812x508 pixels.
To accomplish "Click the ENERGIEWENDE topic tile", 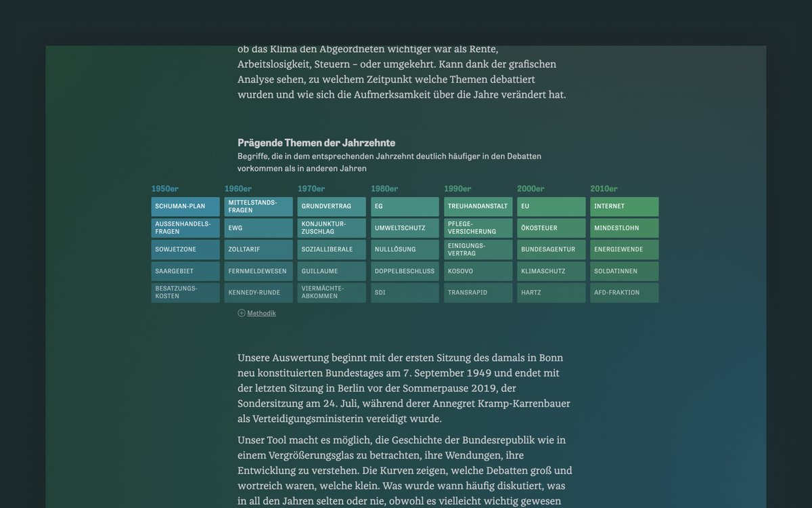I will [624, 249].
